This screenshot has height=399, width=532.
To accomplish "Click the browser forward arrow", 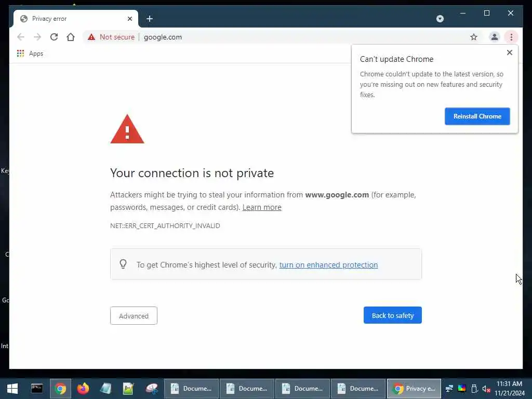I will pyautogui.click(x=37, y=37).
